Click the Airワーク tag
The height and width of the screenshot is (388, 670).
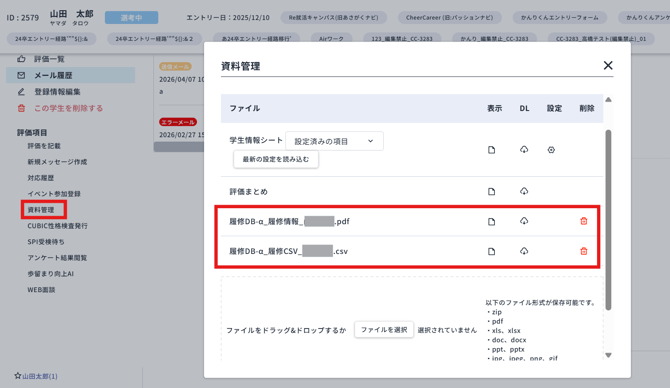click(x=331, y=38)
